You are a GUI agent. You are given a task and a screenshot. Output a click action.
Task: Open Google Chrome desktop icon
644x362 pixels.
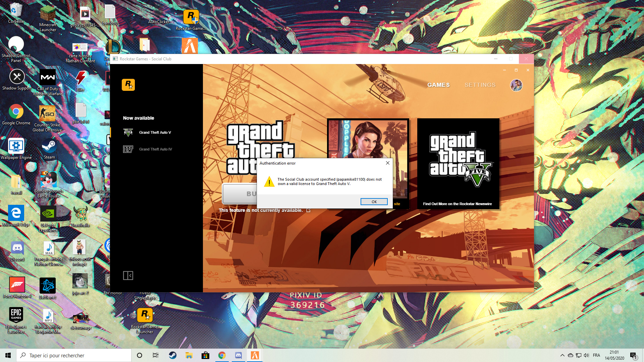pyautogui.click(x=16, y=115)
